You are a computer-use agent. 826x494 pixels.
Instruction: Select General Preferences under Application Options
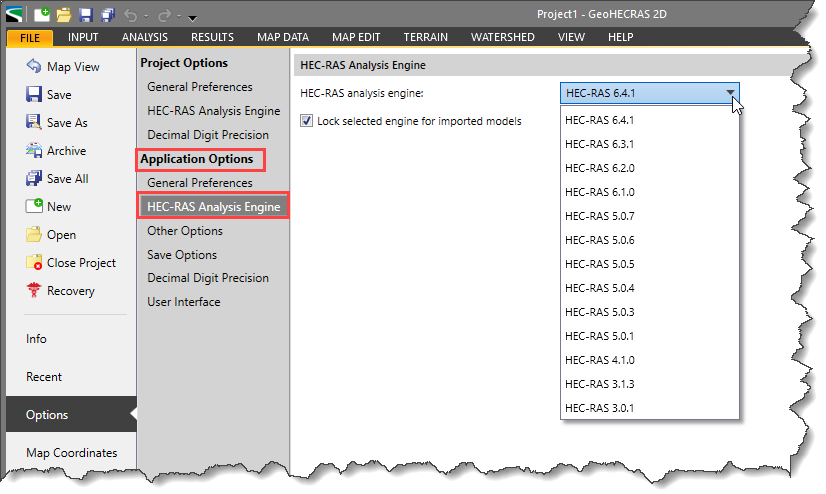point(200,183)
